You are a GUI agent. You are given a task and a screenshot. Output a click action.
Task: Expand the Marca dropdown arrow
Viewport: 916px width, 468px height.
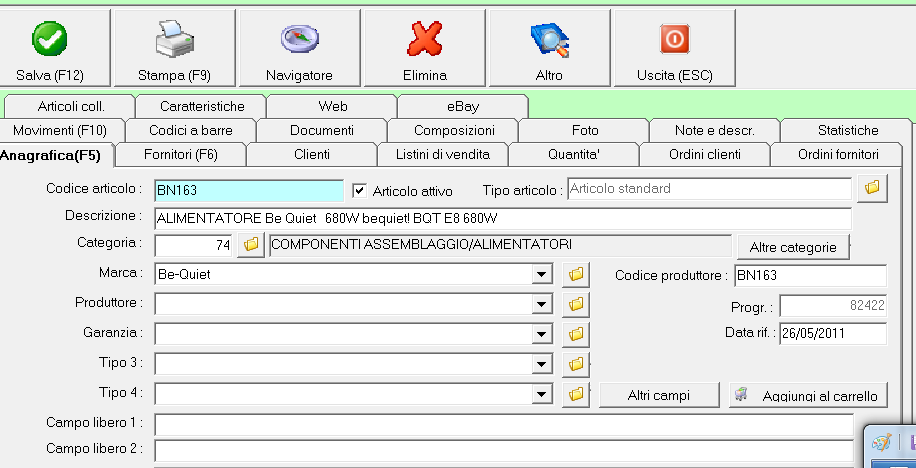coord(542,274)
